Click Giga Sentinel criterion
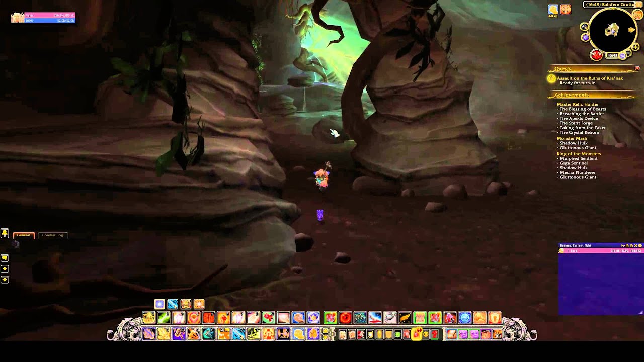The image size is (644, 362). 574,163
